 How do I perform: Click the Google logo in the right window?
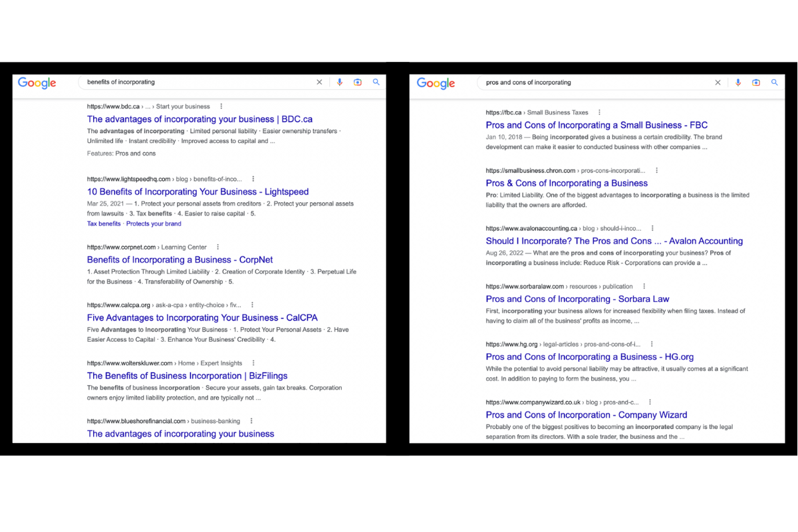tap(436, 83)
